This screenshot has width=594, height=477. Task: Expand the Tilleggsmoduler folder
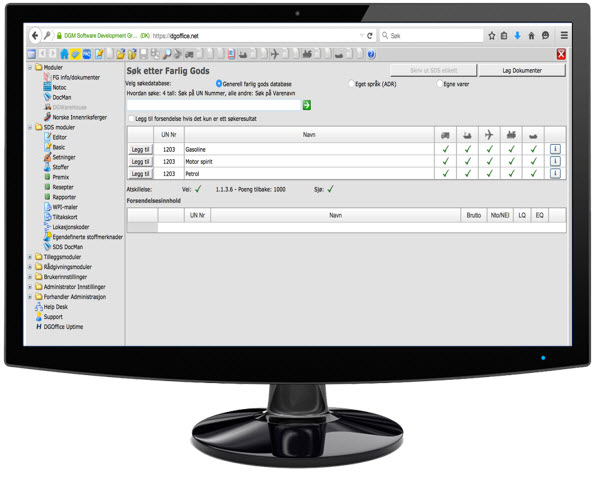point(30,257)
